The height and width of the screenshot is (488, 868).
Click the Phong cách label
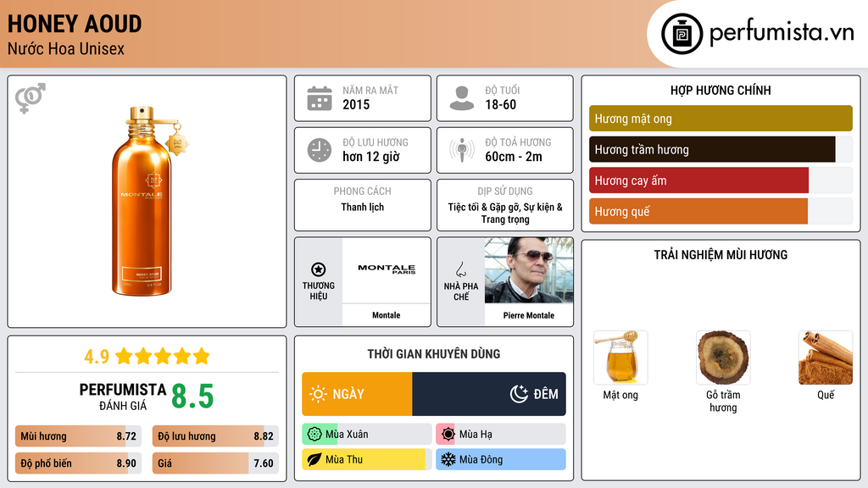(x=362, y=191)
